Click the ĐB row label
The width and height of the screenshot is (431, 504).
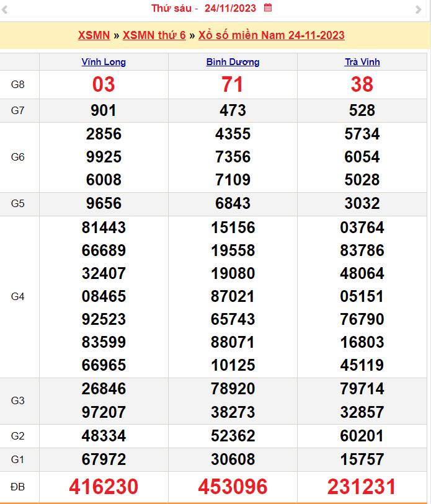coord(18,487)
